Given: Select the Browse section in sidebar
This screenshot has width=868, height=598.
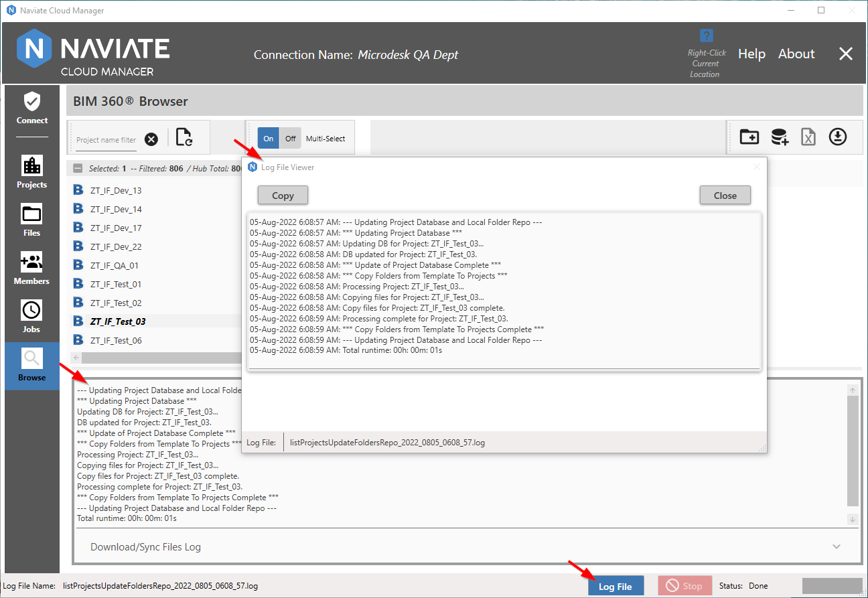Looking at the screenshot, I should click(32, 366).
